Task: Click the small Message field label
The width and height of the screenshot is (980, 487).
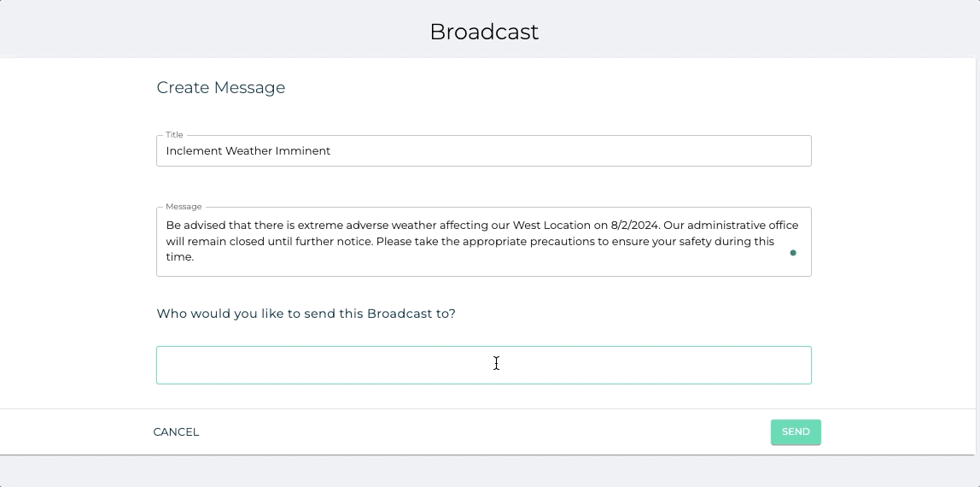Action: (x=184, y=207)
